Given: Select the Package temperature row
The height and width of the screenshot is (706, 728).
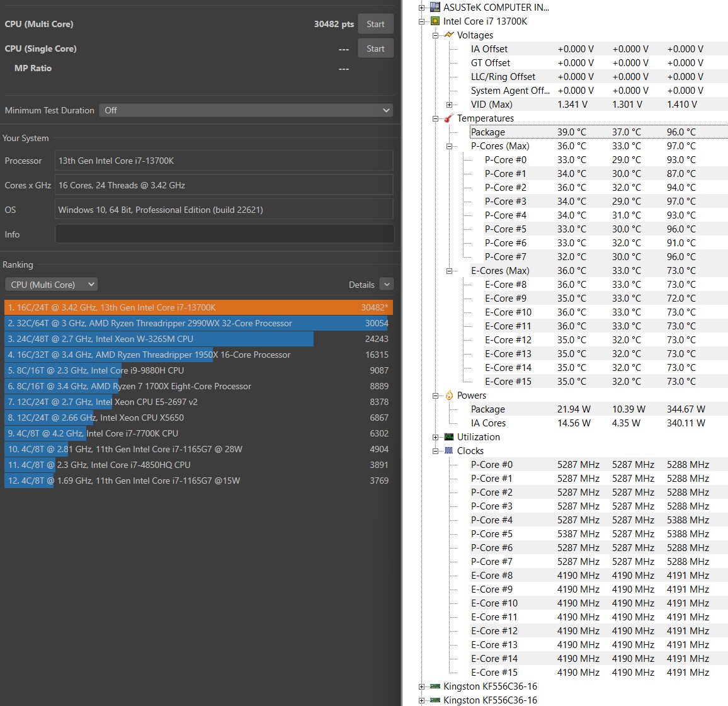Looking at the screenshot, I should coord(598,132).
